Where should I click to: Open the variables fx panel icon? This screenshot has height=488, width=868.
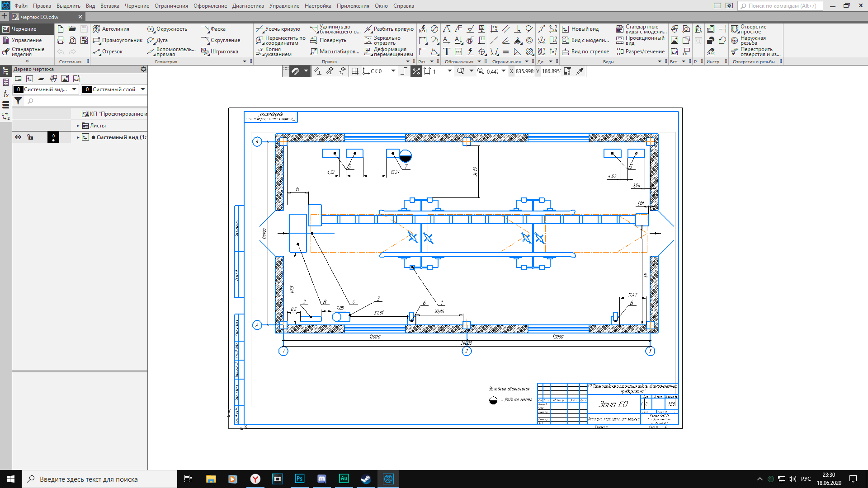6,94
